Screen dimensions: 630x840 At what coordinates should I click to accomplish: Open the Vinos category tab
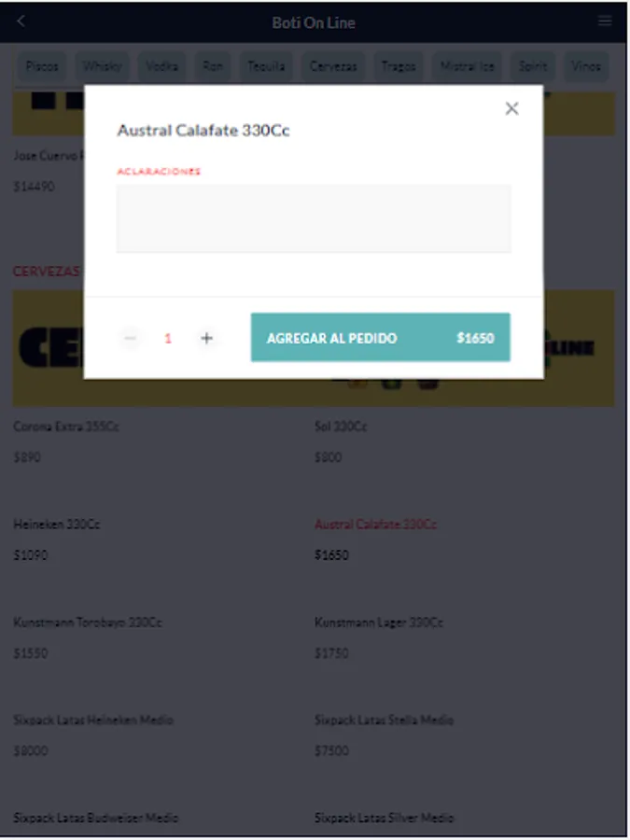pos(586,66)
